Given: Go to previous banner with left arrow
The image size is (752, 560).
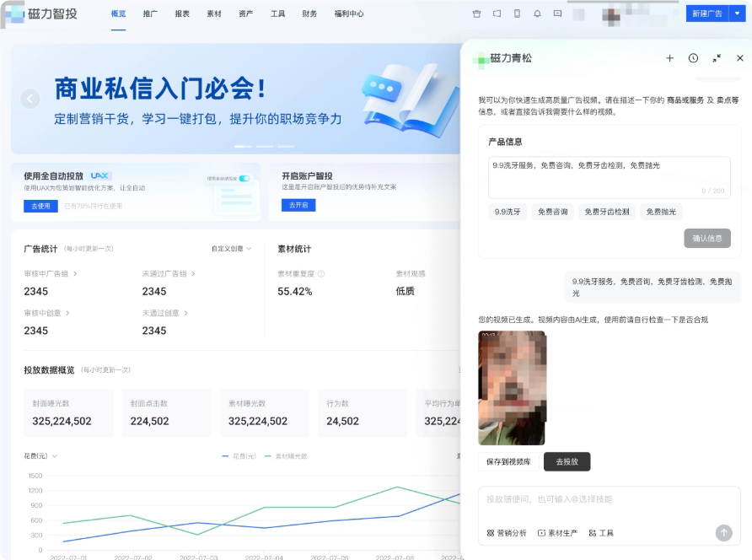Looking at the screenshot, I should tap(30, 99).
